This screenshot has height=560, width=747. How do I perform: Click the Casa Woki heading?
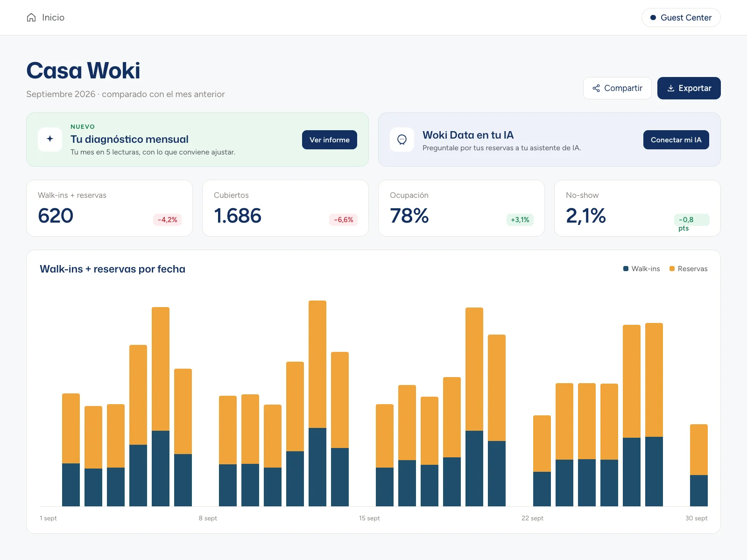(84, 71)
